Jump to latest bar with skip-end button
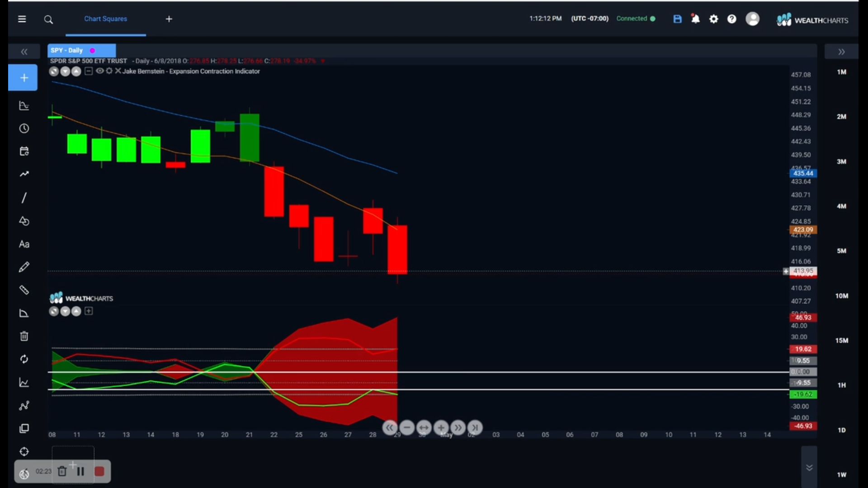This screenshot has height=488, width=868. 475,427
